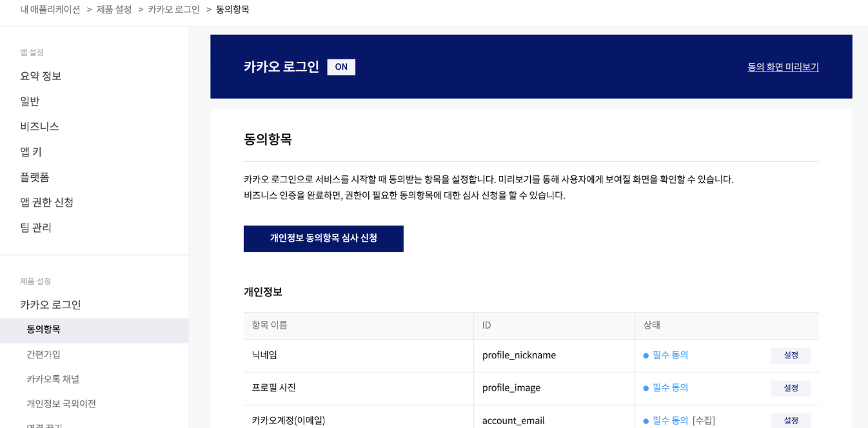Select 동의항목 sidebar sub-item
The width and height of the screenshot is (868, 428).
pyautogui.click(x=94, y=330)
